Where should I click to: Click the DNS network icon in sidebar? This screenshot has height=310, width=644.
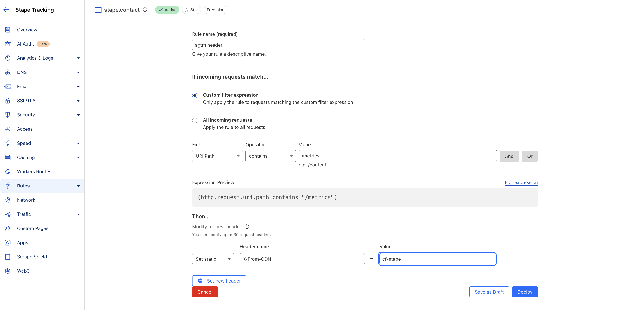pyautogui.click(x=7, y=72)
